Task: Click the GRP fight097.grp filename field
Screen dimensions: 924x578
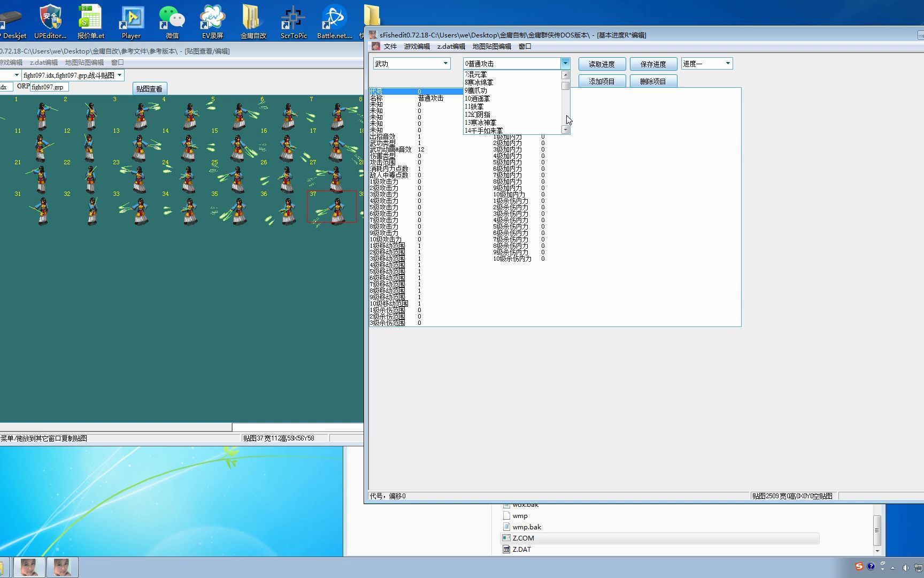Action: 49,87
